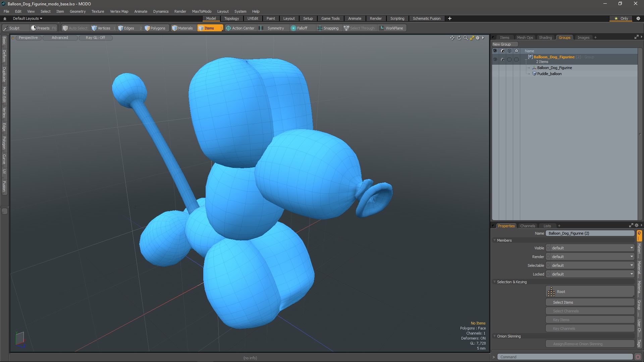Image resolution: width=644 pixels, height=362 pixels.
Task: Click the home icon beside Default Layouts
Action: [5, 18]
